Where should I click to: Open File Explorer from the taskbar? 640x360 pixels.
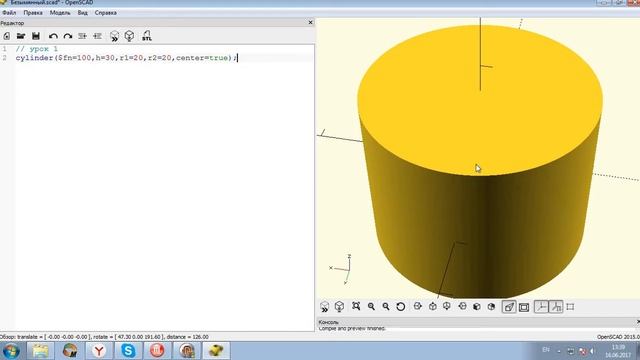click(40, 351)
